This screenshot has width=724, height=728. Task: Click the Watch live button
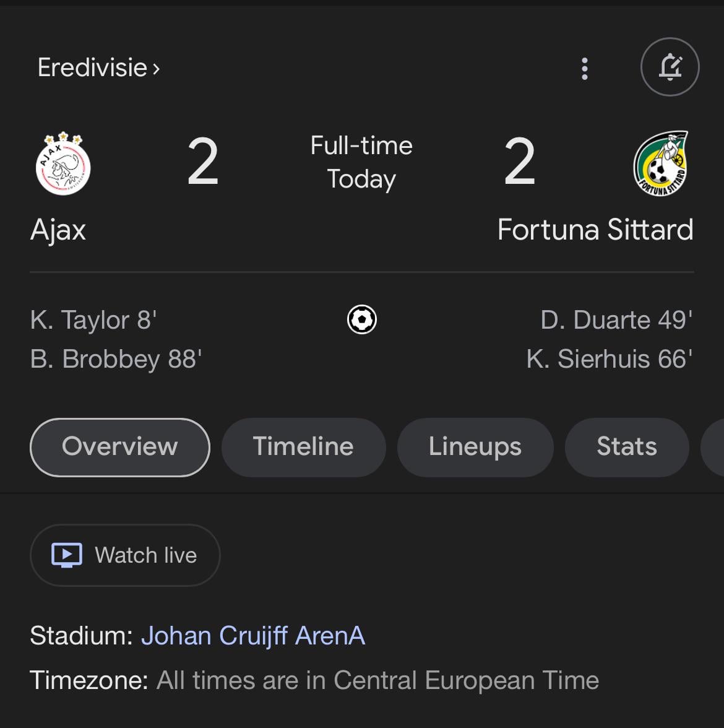click(125, 555)
